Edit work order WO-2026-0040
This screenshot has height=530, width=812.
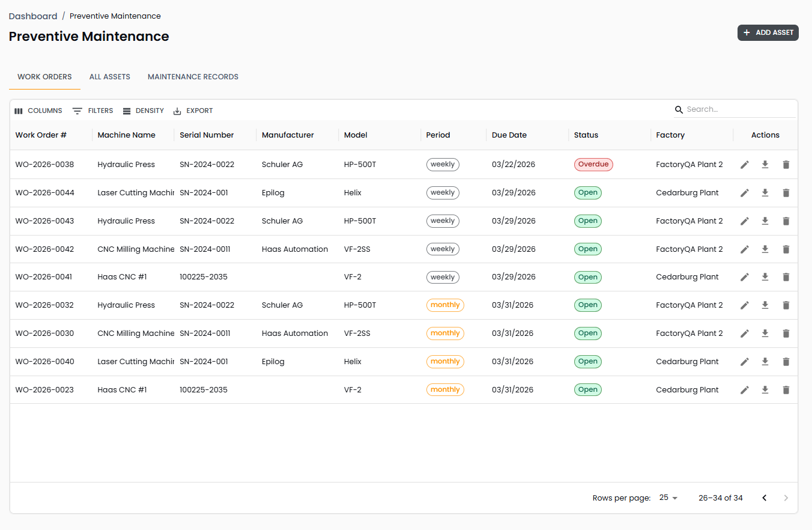(x=745, y=362)
